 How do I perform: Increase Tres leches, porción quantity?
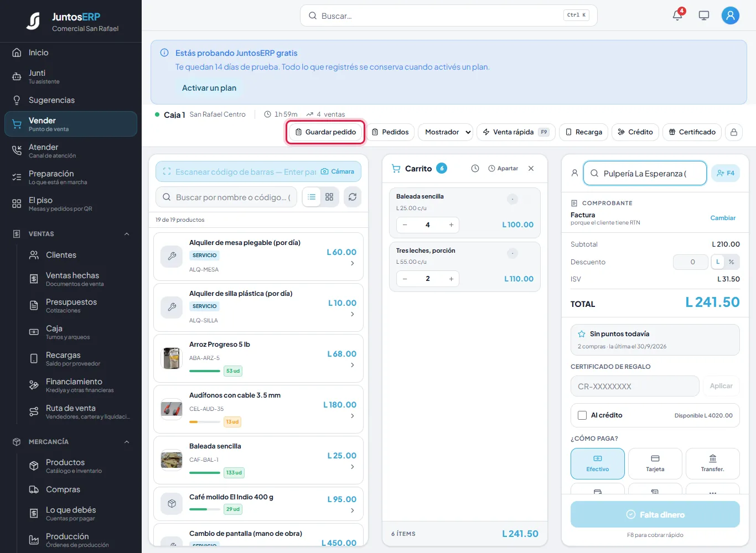point(451,279)
